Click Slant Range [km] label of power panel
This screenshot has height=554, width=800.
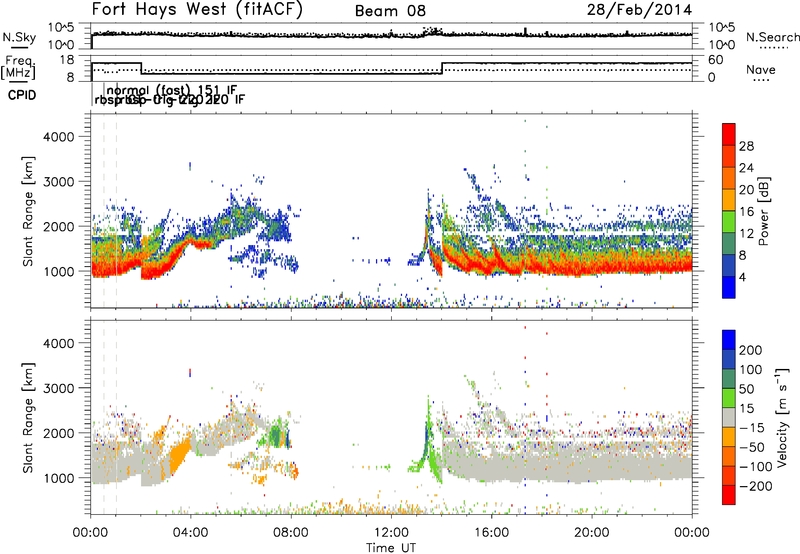tap(28, 212)
